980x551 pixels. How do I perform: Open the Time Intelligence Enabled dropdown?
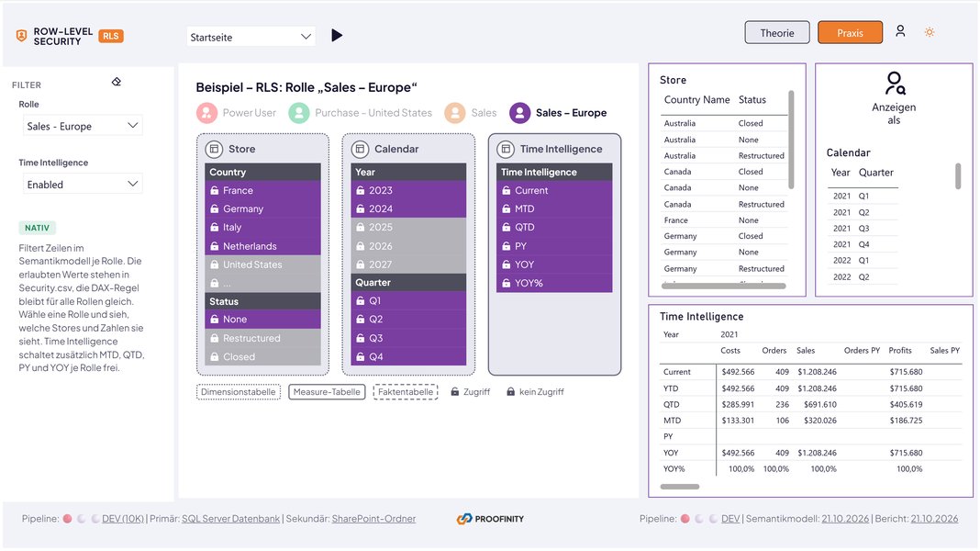pos(83,184)
